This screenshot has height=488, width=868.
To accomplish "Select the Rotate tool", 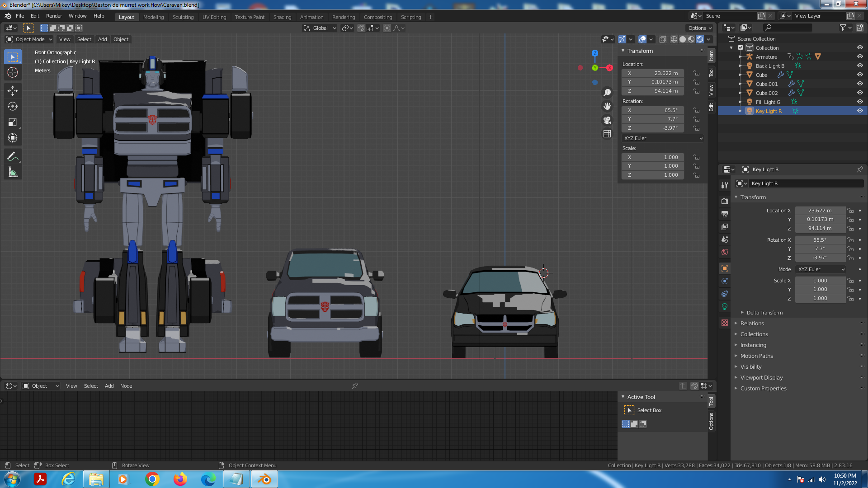I will [x=13, y=107].
